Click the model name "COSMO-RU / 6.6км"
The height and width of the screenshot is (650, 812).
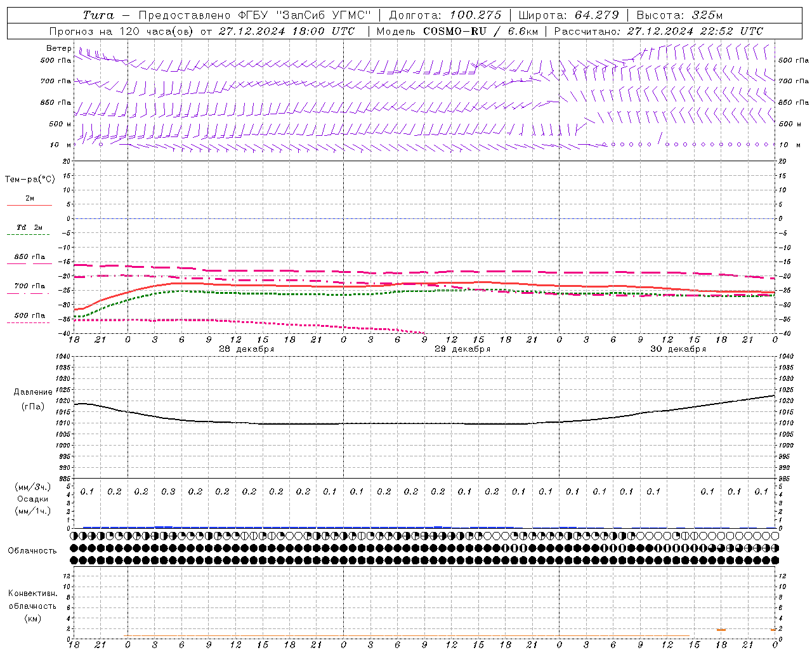click(481, 31)
